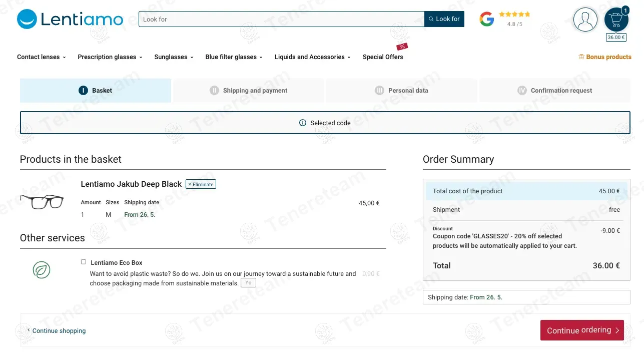The height and width of the screenshot is (356, 644).
Task: Click the step IV circle icon
Action: [x=522, y=91]
